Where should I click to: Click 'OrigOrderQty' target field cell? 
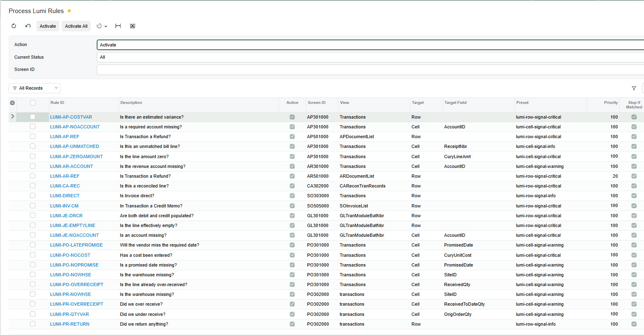(x=458, y=314)
